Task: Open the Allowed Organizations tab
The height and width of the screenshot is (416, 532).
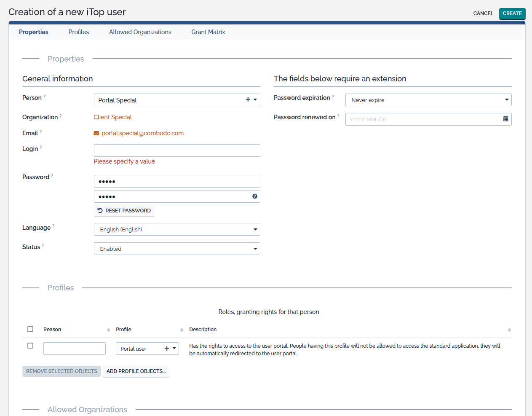Action: (x=140, y=32)
